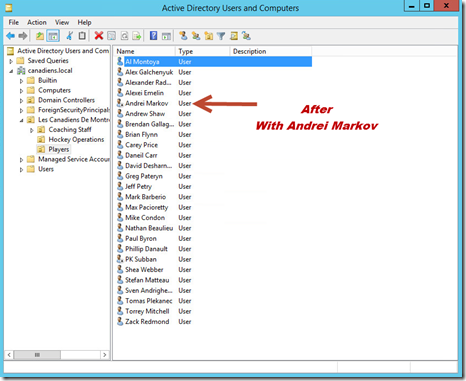Viewport: 466px width, 381px height.
Task: Click the user icon beside Andrei Markov
Action: 120,103
